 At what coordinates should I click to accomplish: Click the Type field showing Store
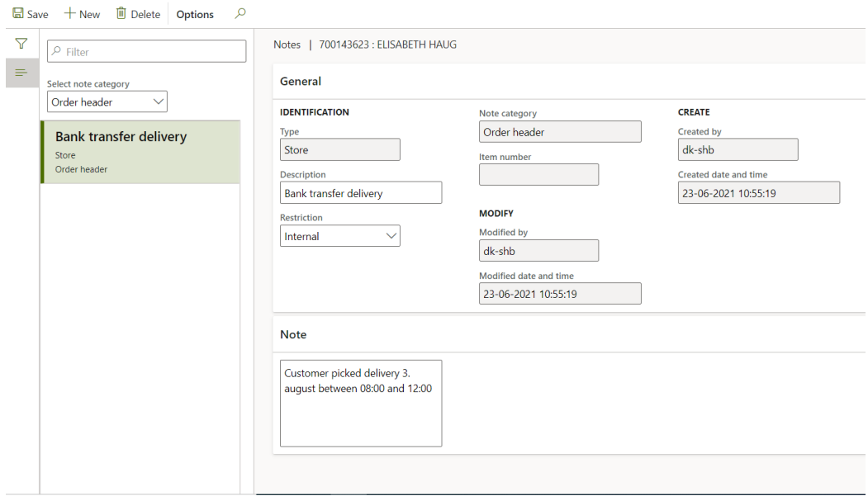pyautogui.click(x=340, y=150)
